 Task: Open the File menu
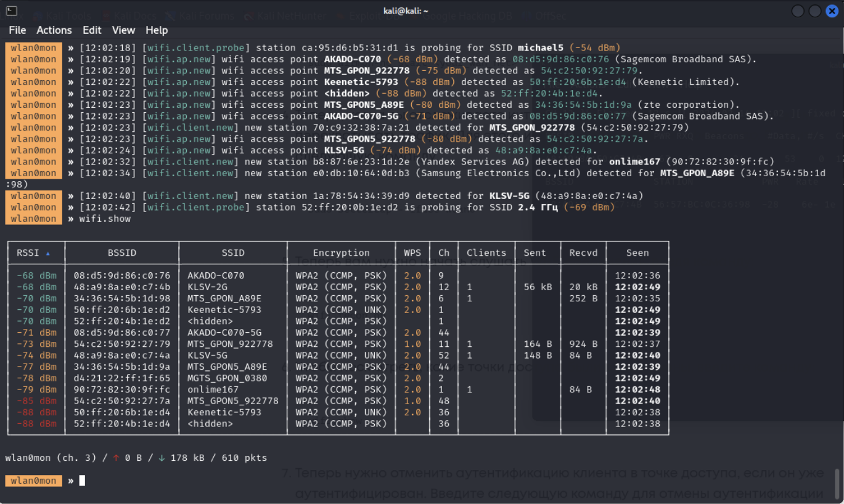(x=17, y=30)
